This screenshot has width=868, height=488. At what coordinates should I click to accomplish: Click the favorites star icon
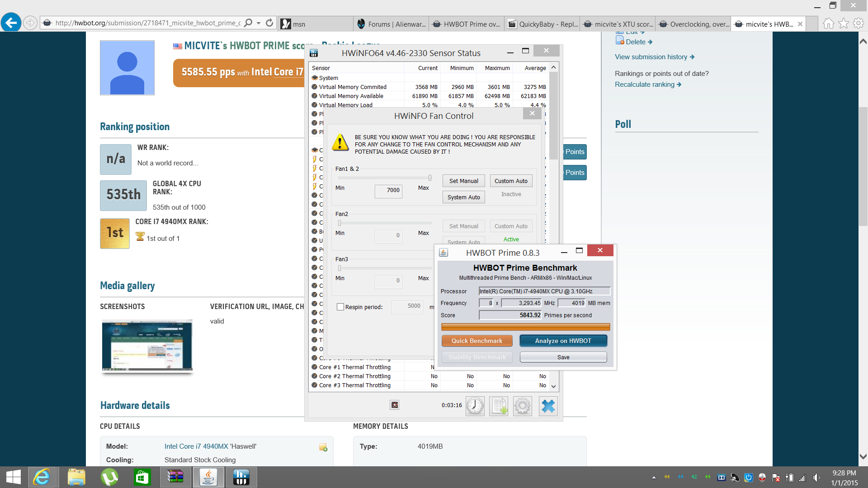click(x=844, y=23)
